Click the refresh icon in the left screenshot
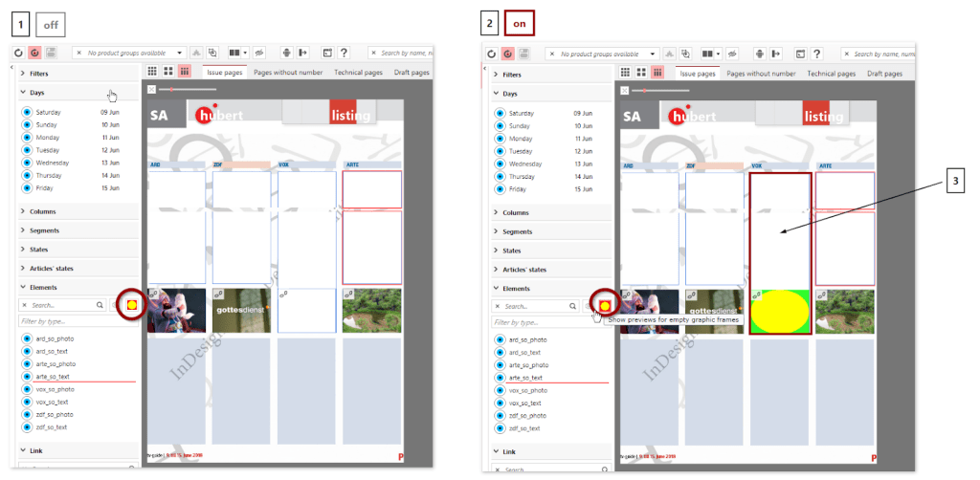The height and width of the screenshot is (480, 980). (x=19, y=53)
